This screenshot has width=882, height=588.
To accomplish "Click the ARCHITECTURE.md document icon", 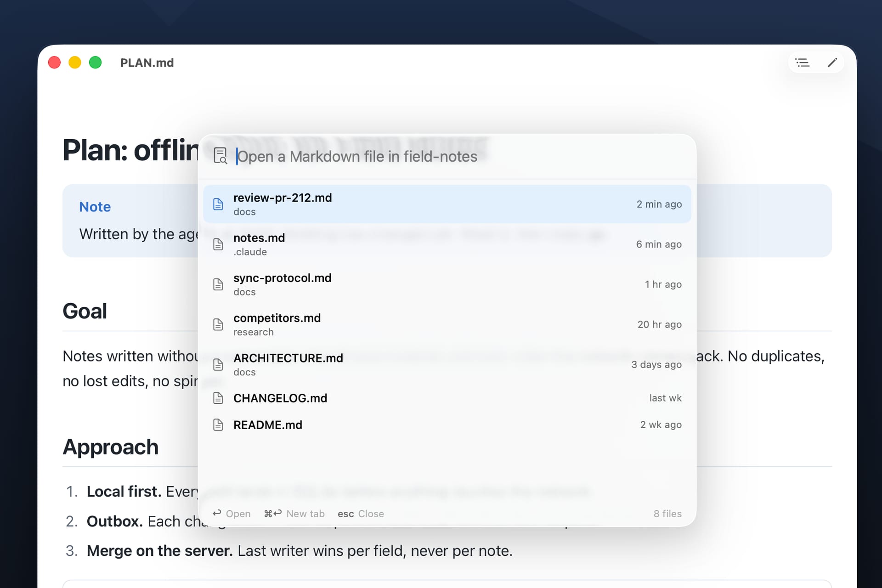I will [x=218, y=364].
